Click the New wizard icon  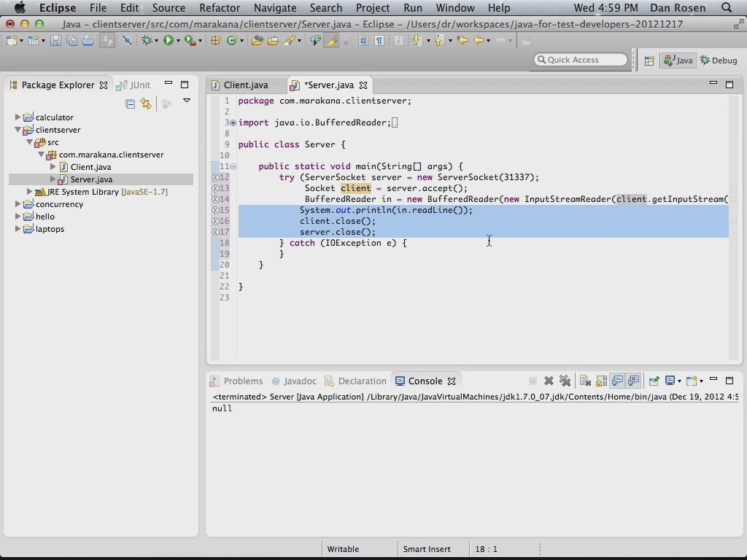pos(12,41)
